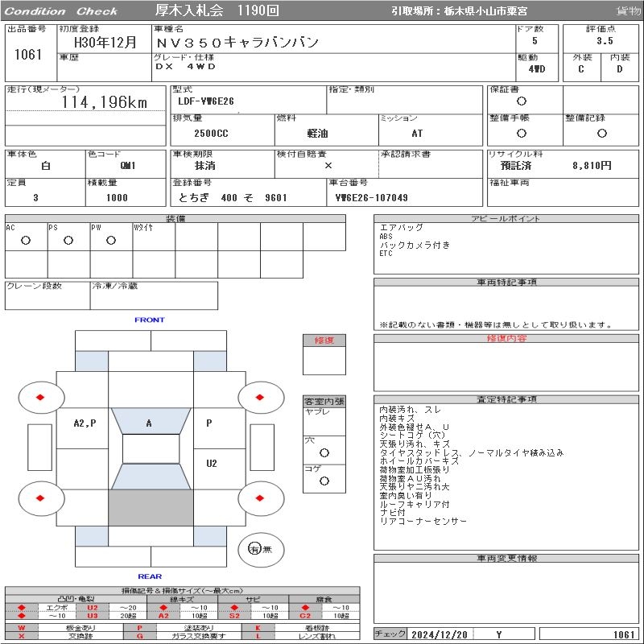Click the エアバッグ appeal point

pos(401,228)
